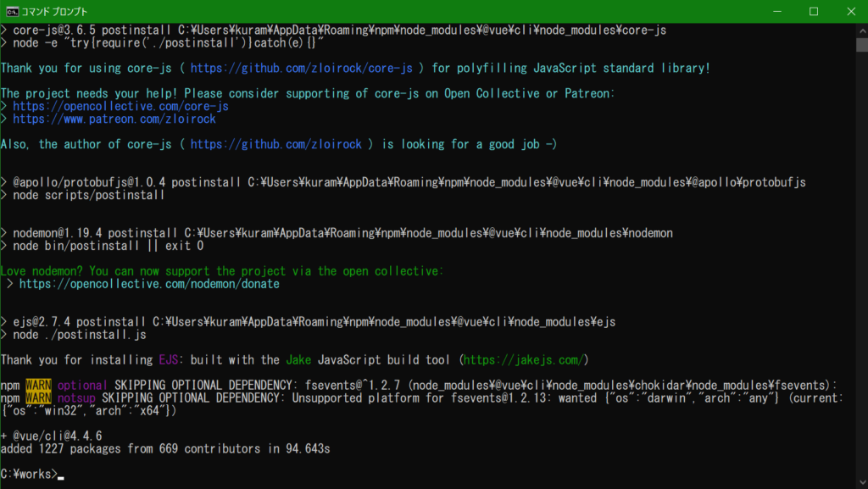Click the opencollective.com/nodemon/donate URL

(149, 284)
